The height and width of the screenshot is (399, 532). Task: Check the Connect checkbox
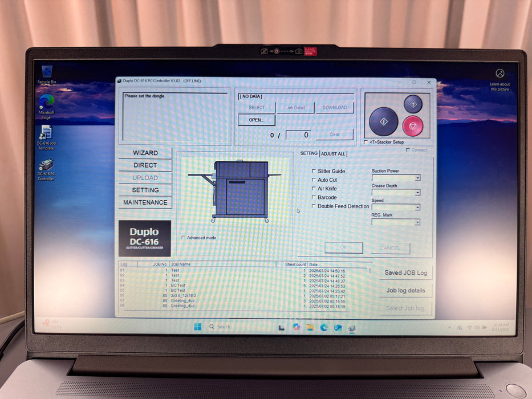click(408, 150)
